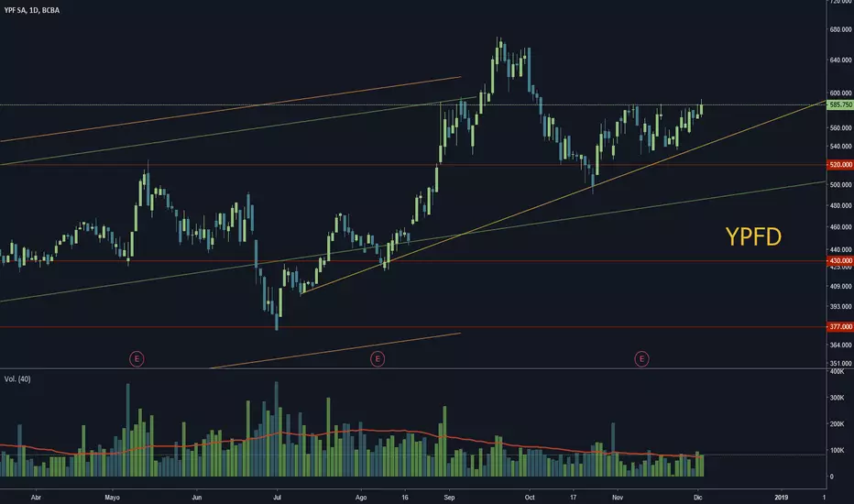Click the Nov date label on time axis
Viewport: 854px width, 504px height.
click(617, 498)
